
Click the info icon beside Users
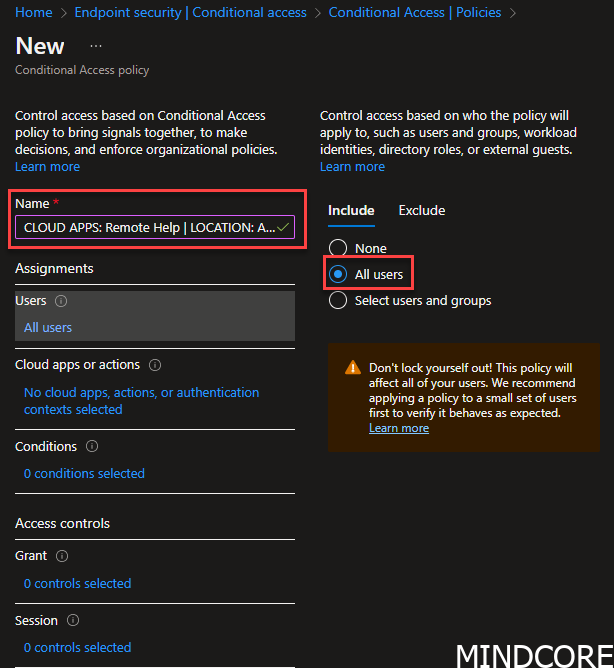pyautogui.click(x=61, y=301)
